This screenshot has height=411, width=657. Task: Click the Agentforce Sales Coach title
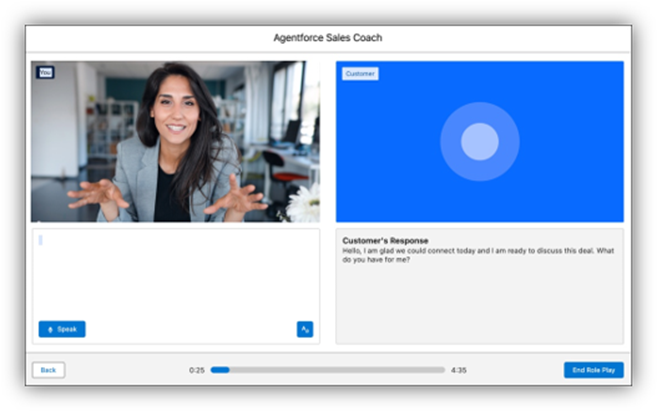coord(328,38)
